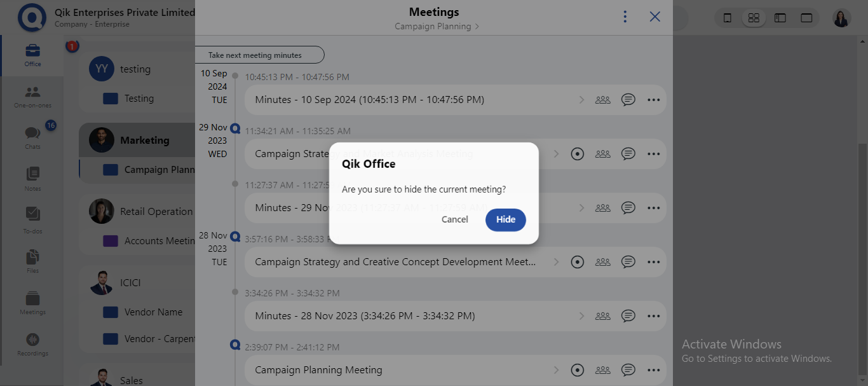Confirm by clicking the Hide button
The height and width of the screenshot is (386, 868).
click(505, 219)
